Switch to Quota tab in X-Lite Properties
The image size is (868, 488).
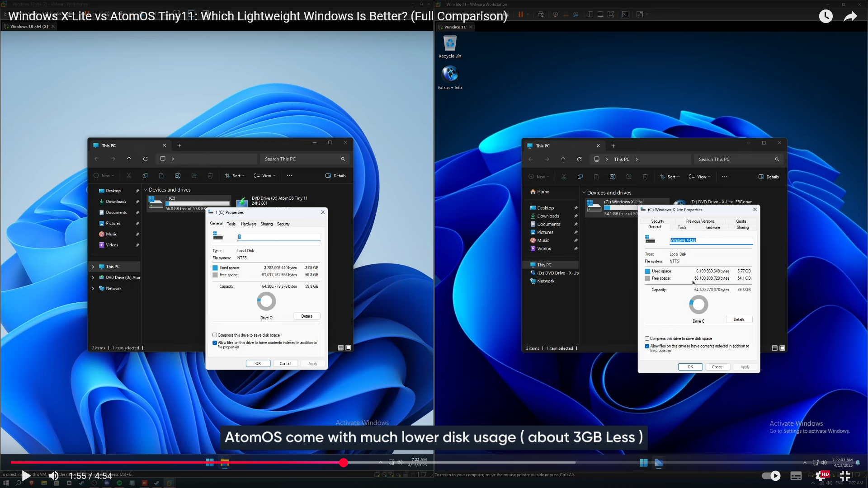741,221
